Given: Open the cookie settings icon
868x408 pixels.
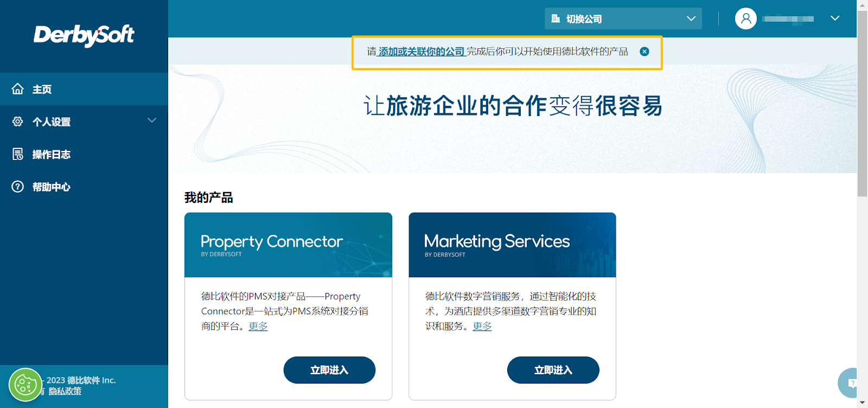Looking at the screenshot, I should click(x=25, y=385).
